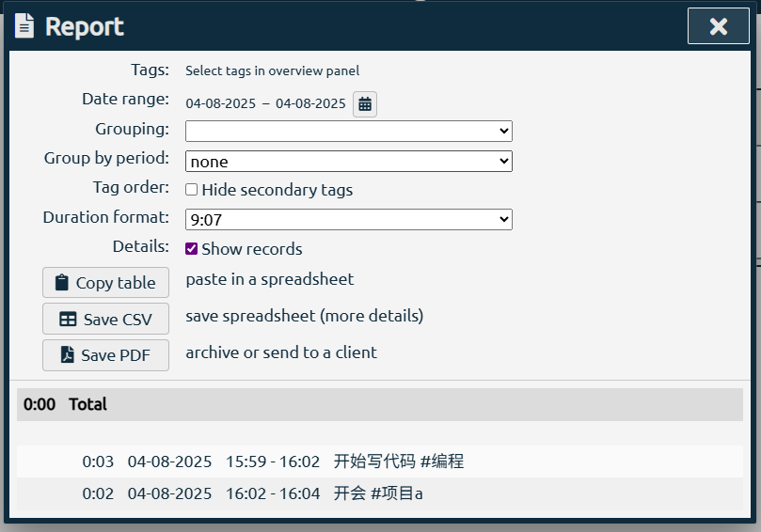
Task: Click the 0:00 Total row
Action: (380, 404)
